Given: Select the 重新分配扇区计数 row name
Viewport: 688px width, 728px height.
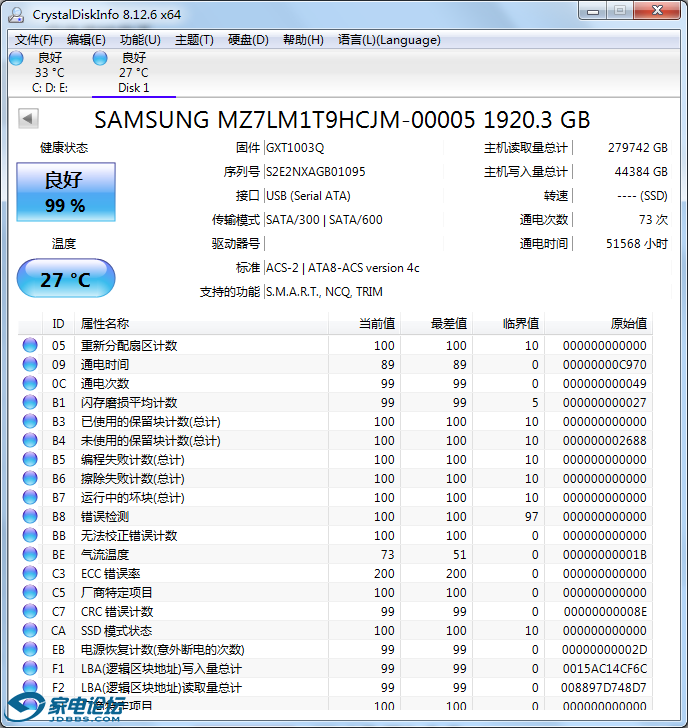Looking at the screenshot, I should 129,345.
